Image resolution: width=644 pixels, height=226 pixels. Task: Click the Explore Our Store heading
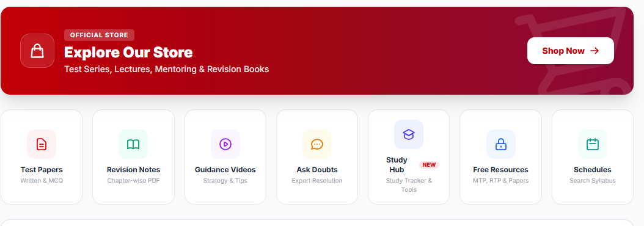[128, 52]
